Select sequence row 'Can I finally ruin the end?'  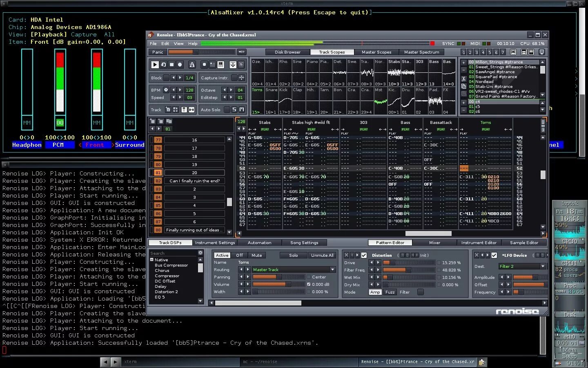[x=194, y=181]
